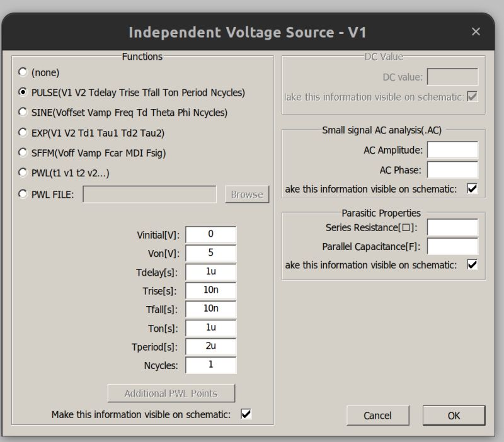Click the Ncycles field
This screenshot has height=442, width=504.
[210, 365]
